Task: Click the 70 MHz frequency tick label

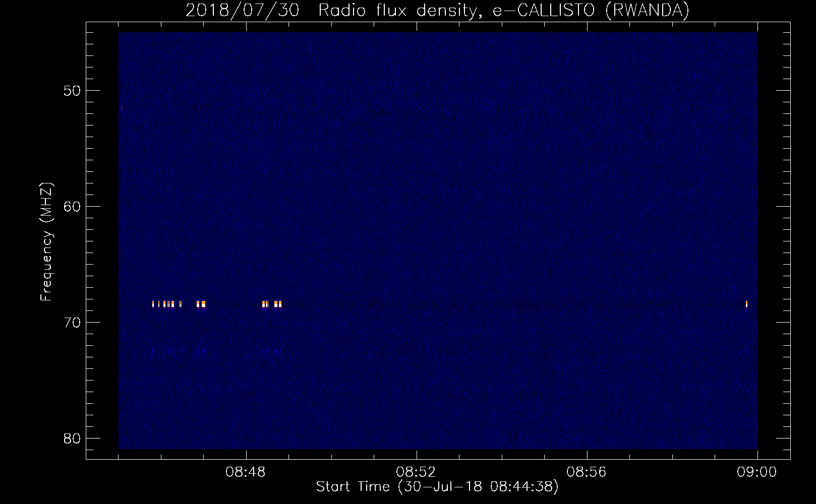Action: tap(72, 323)
